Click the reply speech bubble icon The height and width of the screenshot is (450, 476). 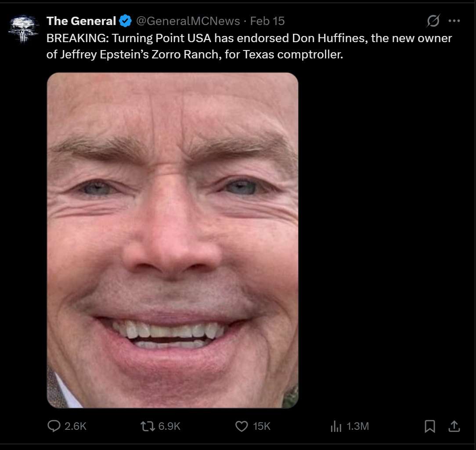point(54,426)
